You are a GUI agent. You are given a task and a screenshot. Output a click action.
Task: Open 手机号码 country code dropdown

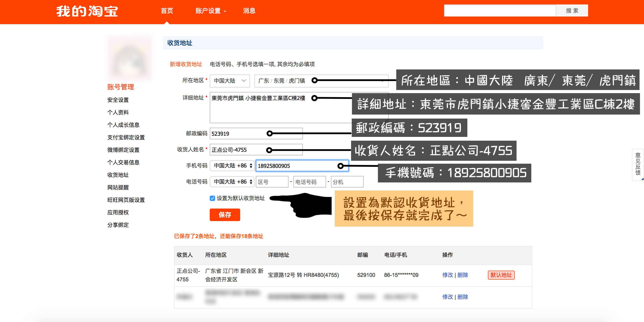tap(232, 166)
